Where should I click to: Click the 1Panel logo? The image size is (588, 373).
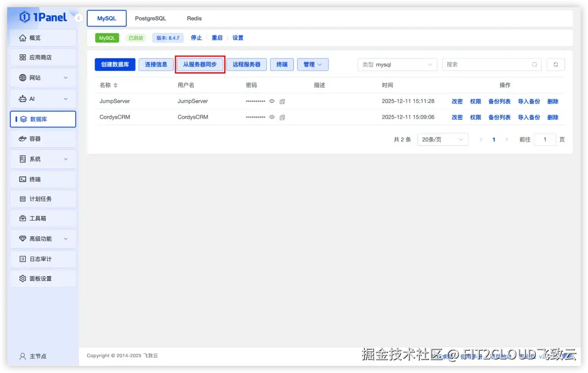(x=43, y=17)
